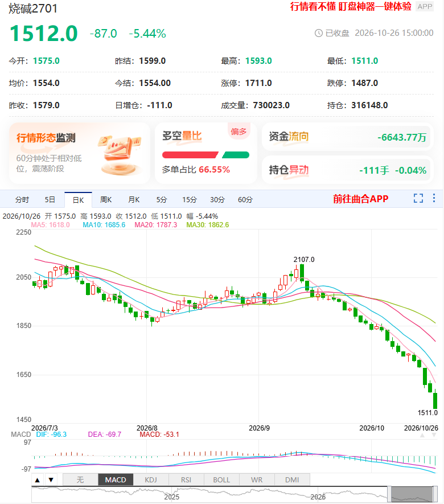The height and width of the screenshot is (504, 444).
Task: Click the MA10: 1685.6 legend
Action: pyautogui.click(x=104, y=225)
